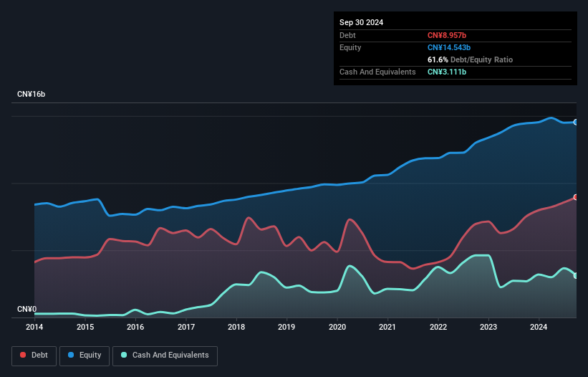
Task: Click the Sep 30 2024 tooltip date
Action: coord(361,22)
